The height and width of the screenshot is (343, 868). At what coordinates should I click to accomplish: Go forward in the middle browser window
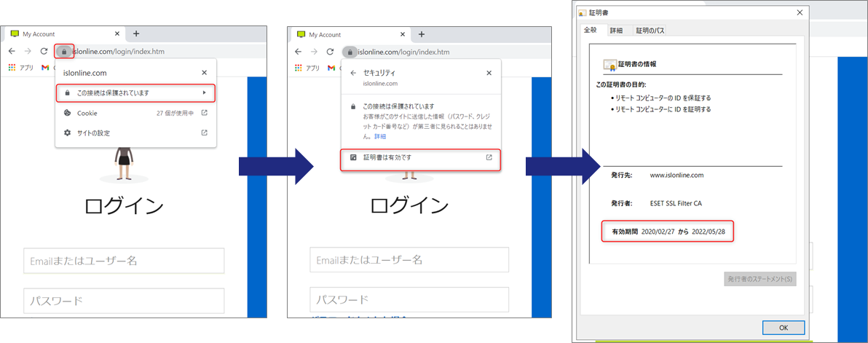pos(314,52)
